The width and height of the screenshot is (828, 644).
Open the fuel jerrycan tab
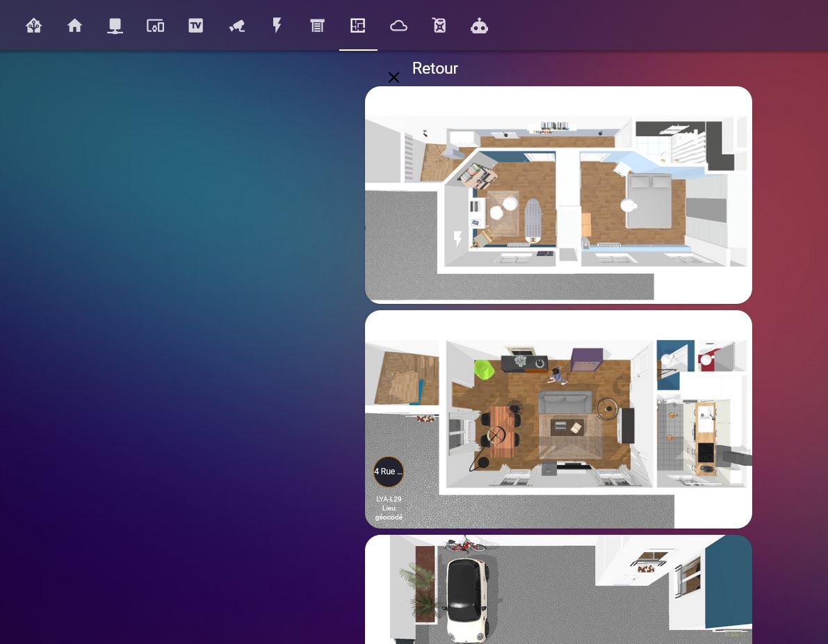point(439,25)
